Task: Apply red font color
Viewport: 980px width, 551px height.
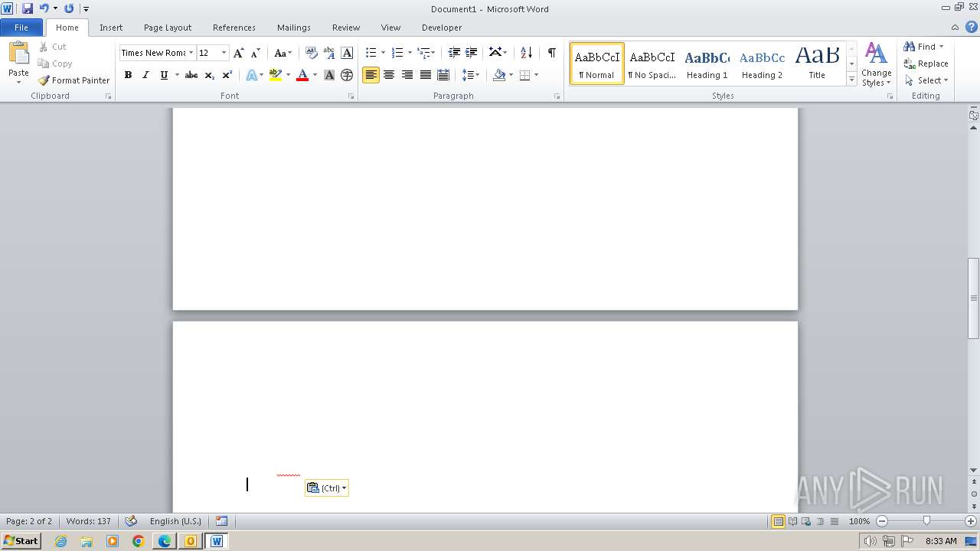Action: (302, 75)
